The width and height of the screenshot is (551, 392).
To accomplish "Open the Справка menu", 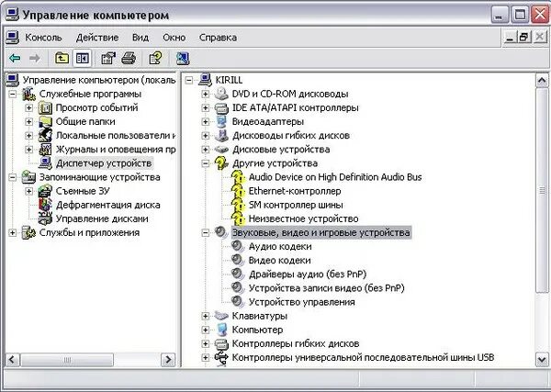I will pos(218,38).
